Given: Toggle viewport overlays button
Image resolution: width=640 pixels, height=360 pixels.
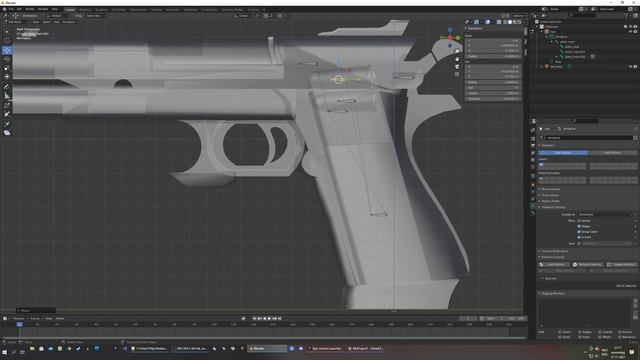Looking at the screenshot, I should coord(488,22).
